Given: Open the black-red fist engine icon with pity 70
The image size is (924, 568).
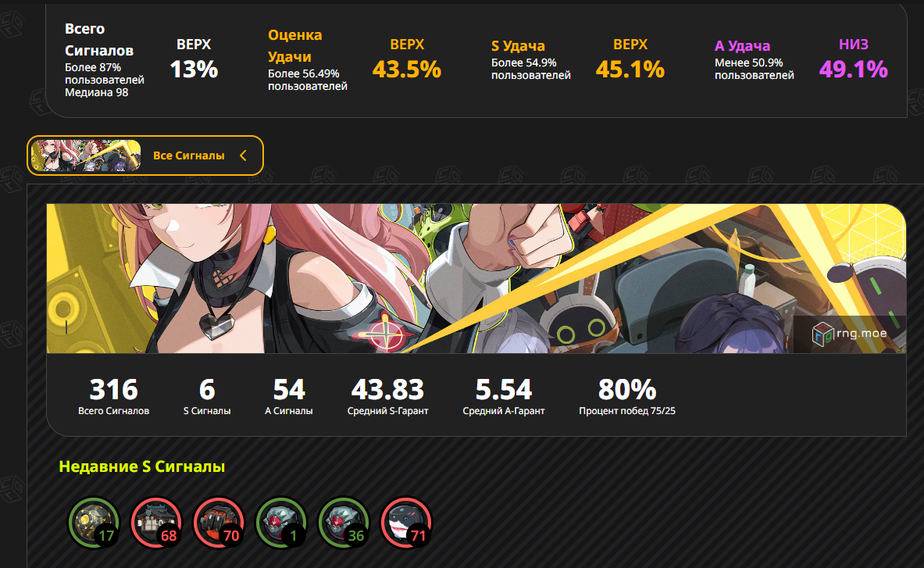Looking at the screenshot, I should pyautogui.click(x=219, y=523).
